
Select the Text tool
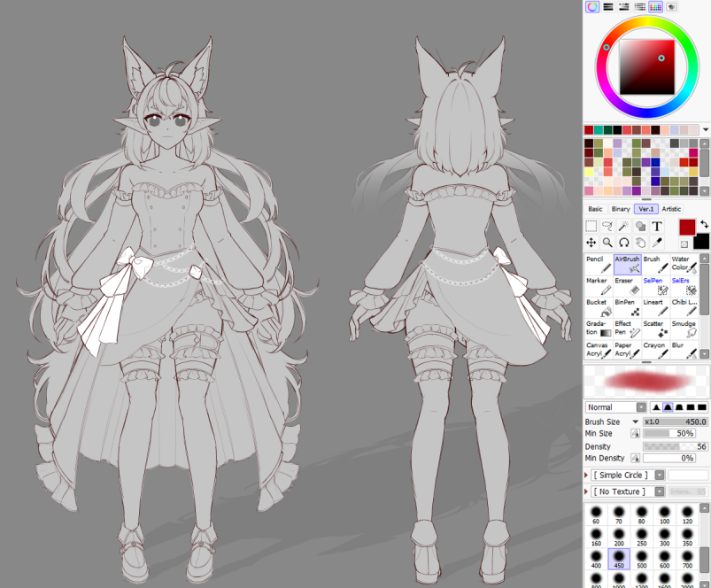pos(657,227)
